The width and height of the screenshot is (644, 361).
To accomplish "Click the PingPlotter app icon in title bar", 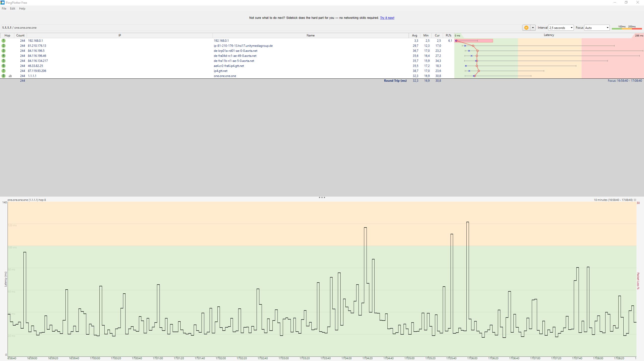I will click(3, 3).
